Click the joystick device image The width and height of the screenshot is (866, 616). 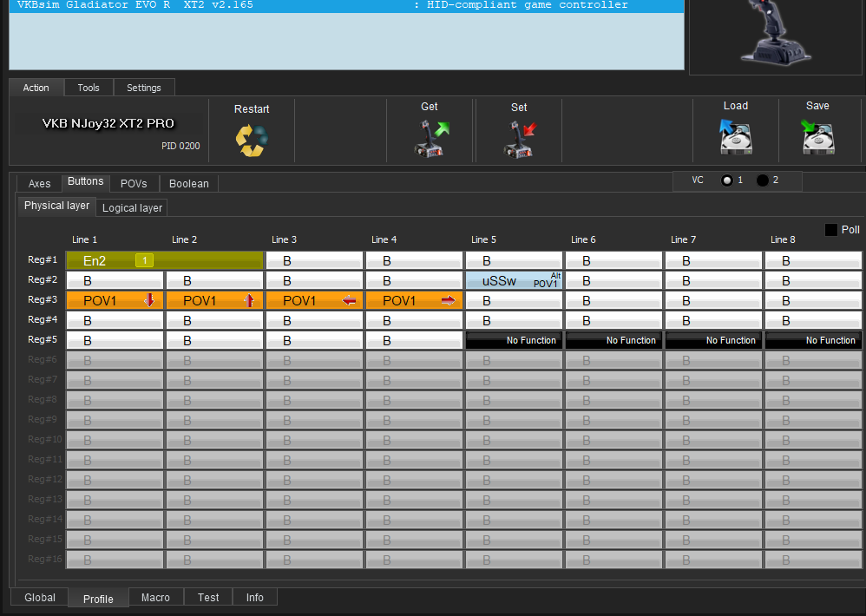coord(776,32)
